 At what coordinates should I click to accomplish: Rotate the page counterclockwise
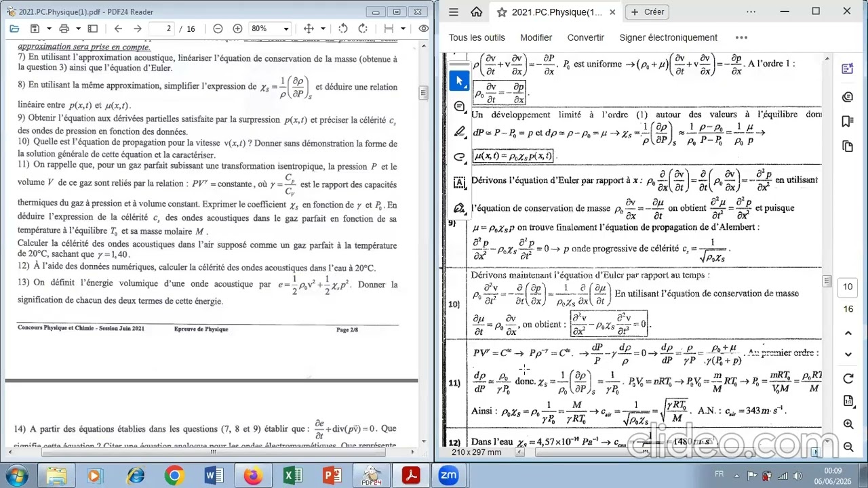343,28
